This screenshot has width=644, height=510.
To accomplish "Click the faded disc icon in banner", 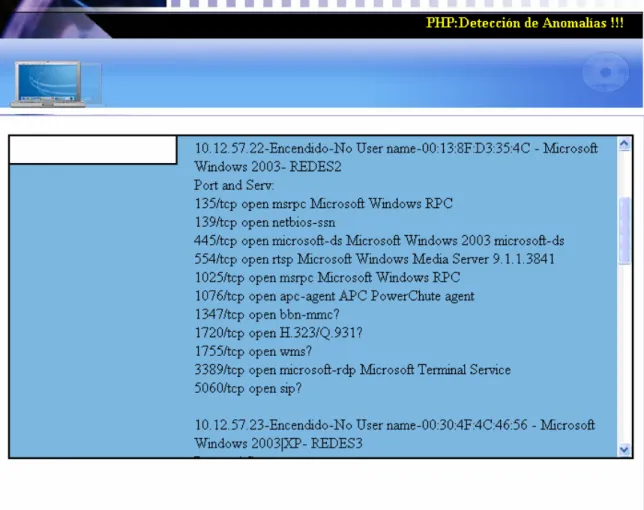I will [x=605, y=72].
